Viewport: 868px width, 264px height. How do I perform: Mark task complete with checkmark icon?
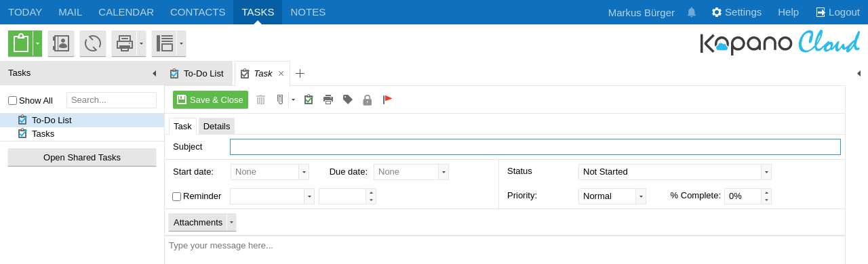[x=309, y=100]
